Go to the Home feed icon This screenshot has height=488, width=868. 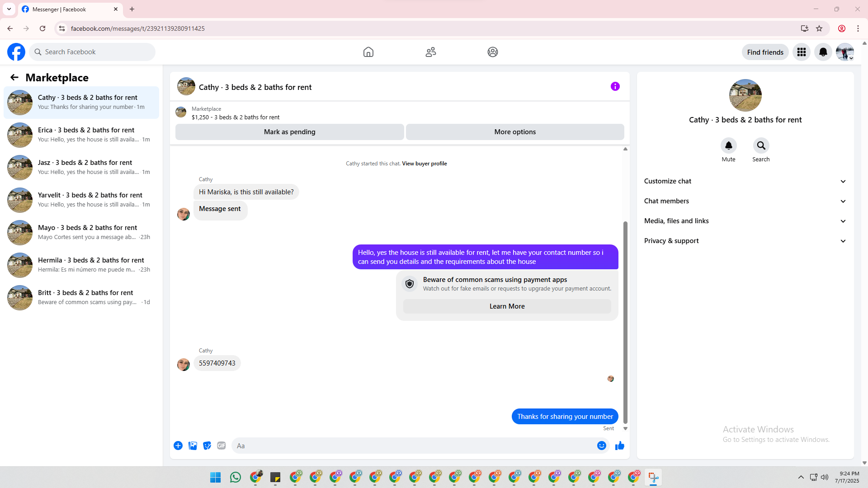click(368, 52)
